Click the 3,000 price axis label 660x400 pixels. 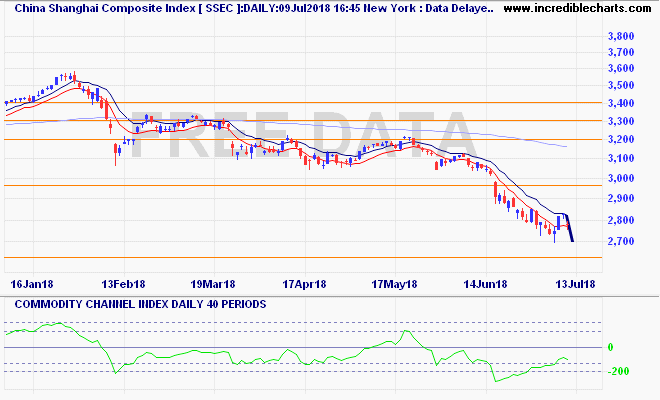click(621, 178)
